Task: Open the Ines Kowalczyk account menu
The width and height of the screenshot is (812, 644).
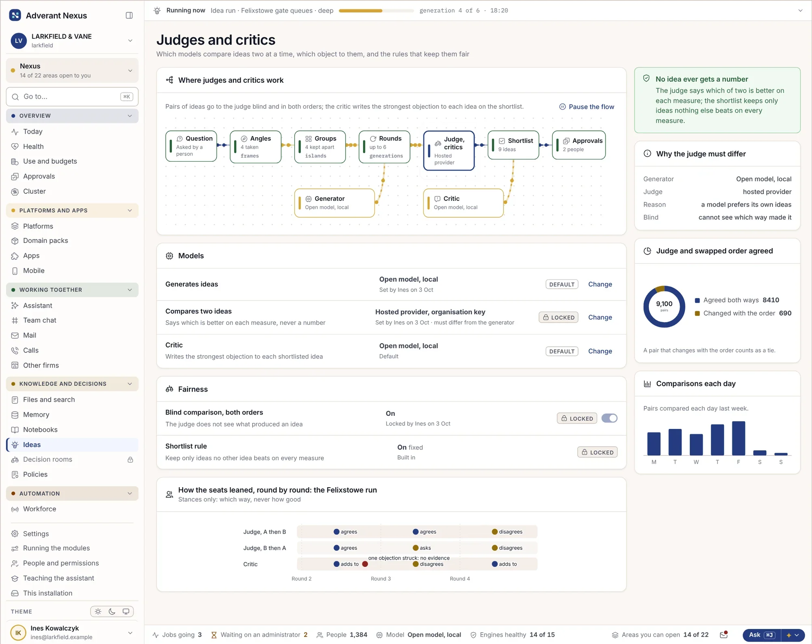Action: coord(72,633)
